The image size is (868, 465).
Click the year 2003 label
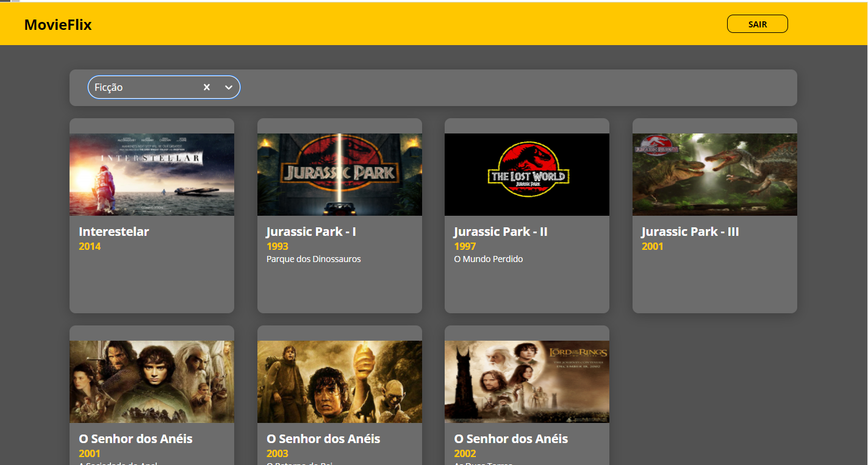(x=278, y=453)
